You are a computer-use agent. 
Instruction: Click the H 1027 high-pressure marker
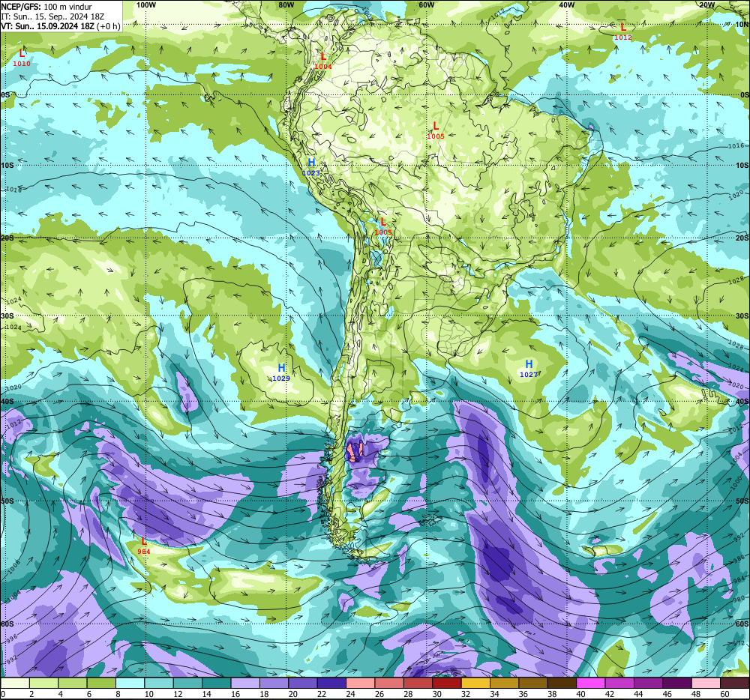coord(529,369)
